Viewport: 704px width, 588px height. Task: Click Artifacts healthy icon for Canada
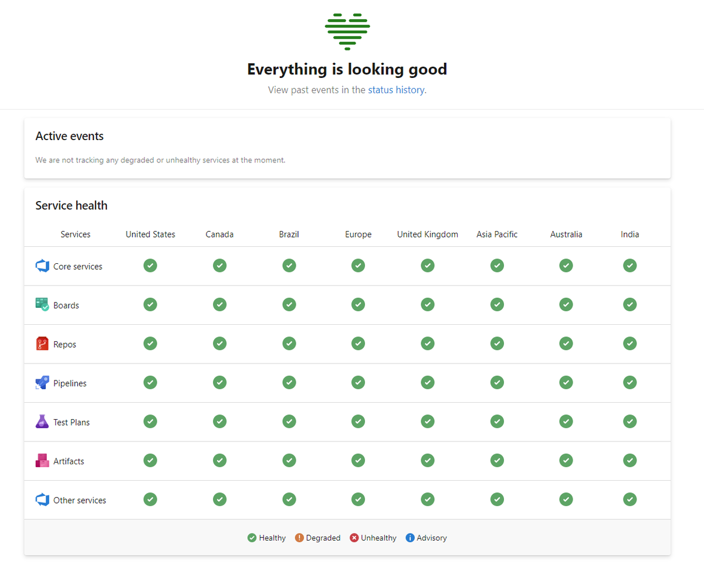219,460
